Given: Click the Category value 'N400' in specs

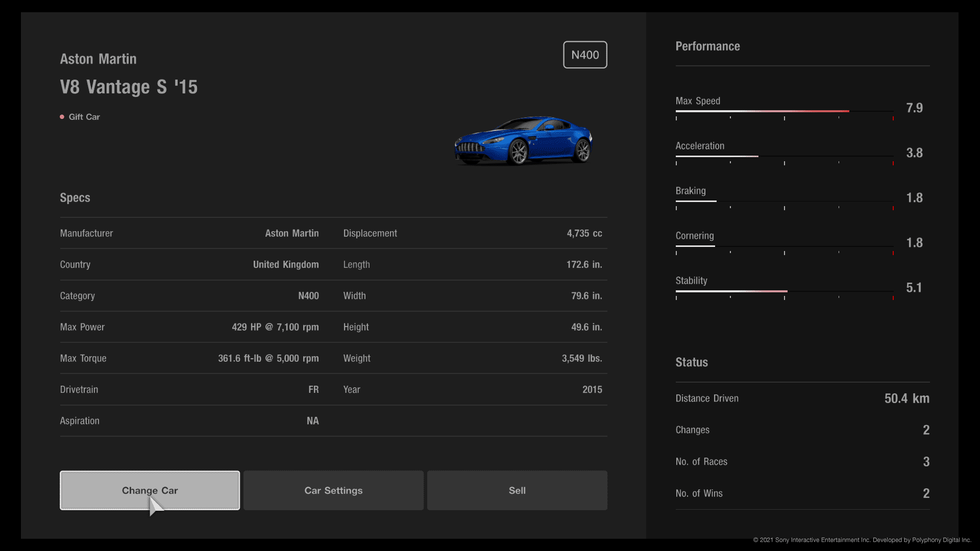Looking at the screenshot, I should click(308, 296).
